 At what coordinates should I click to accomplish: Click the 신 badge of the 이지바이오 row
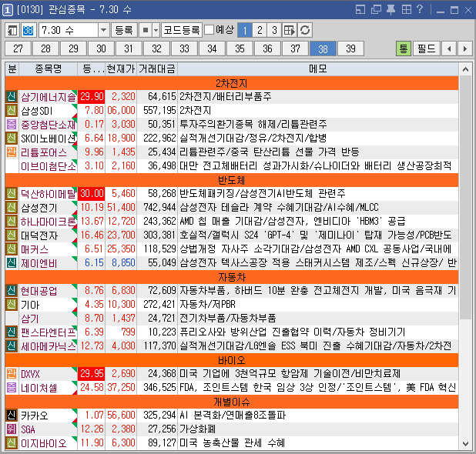pyautogui.click(x=12, y=442)
